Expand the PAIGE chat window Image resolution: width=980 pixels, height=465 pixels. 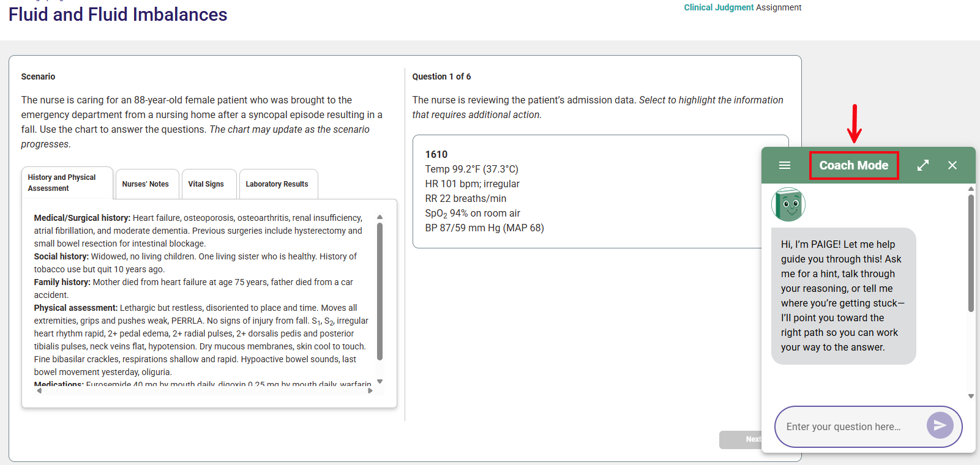point(923,165)
